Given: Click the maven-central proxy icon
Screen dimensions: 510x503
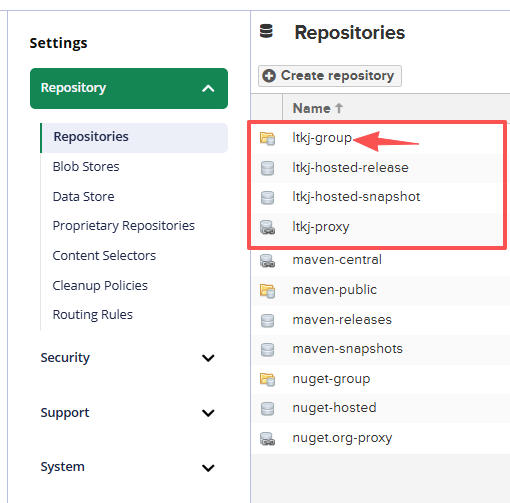Looking at the screenshot, I should coord(267,260).
